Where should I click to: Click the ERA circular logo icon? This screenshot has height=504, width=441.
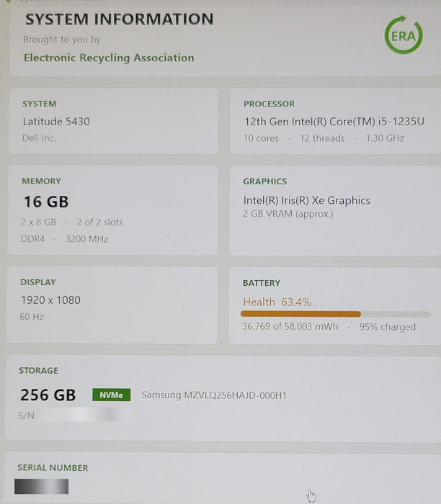[x=404, y=35]
